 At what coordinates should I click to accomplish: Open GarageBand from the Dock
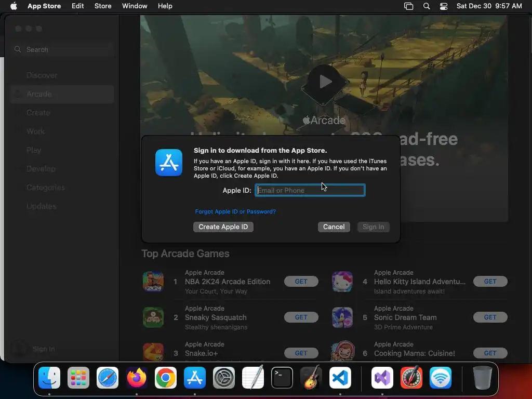311,377
